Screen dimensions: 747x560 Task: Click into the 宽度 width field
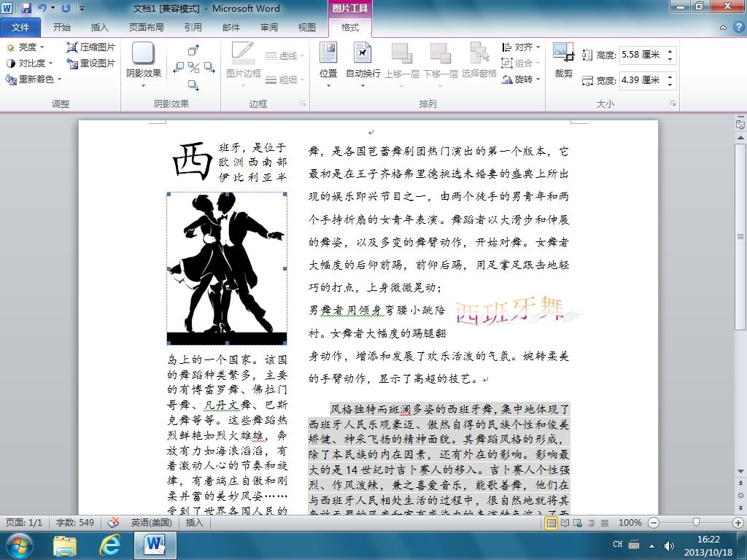(642, 80)
